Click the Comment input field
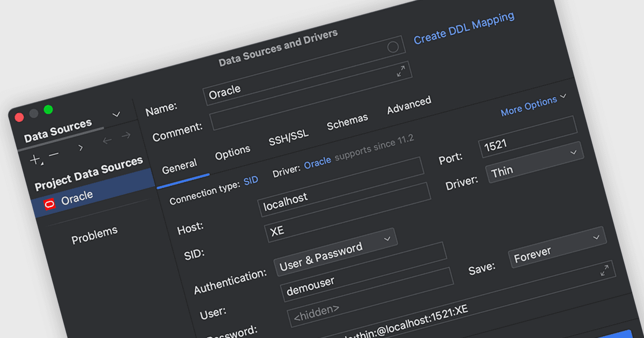The image size is (644, 338). [311, 96]
